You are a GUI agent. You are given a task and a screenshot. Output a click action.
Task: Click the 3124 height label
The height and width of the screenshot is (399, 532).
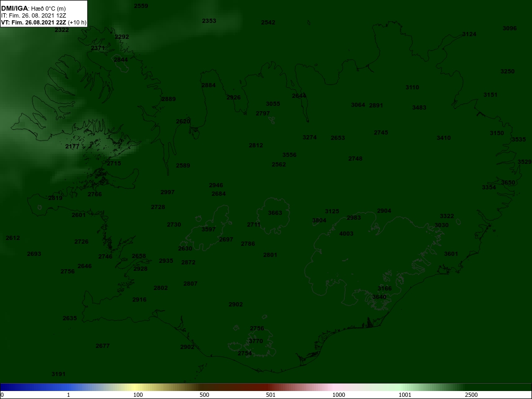(x=469, y=34)
